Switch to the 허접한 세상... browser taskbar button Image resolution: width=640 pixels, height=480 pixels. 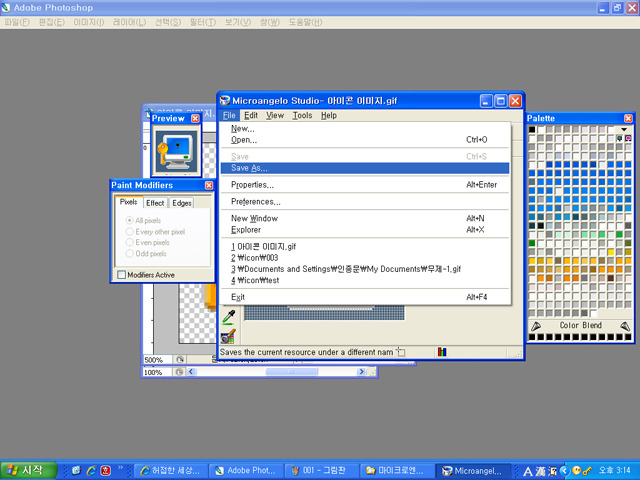pyautogui.click(x=171, y=471)
